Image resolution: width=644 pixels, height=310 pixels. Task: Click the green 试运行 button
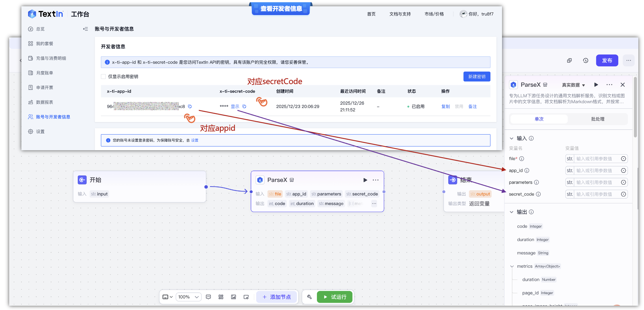tap(335, 297)
